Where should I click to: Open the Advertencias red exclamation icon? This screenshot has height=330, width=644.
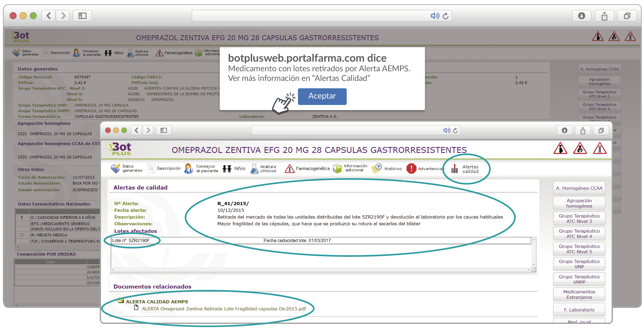tap(411, 169)
